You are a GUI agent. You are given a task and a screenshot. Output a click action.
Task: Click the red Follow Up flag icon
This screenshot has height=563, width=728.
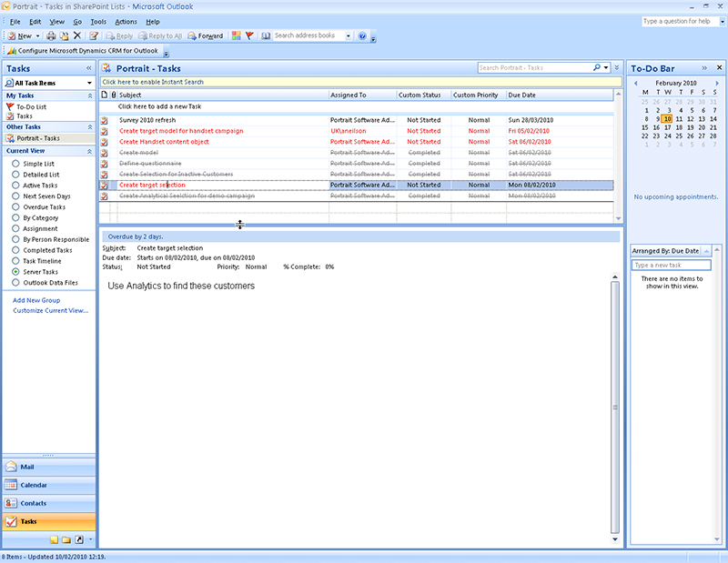click(x=249, y=35)
